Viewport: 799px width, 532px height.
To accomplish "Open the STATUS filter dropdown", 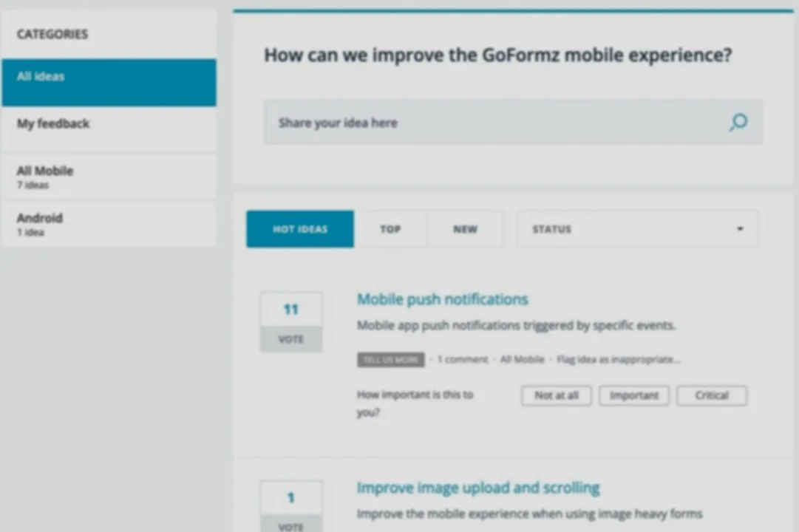I will point(636,229).
